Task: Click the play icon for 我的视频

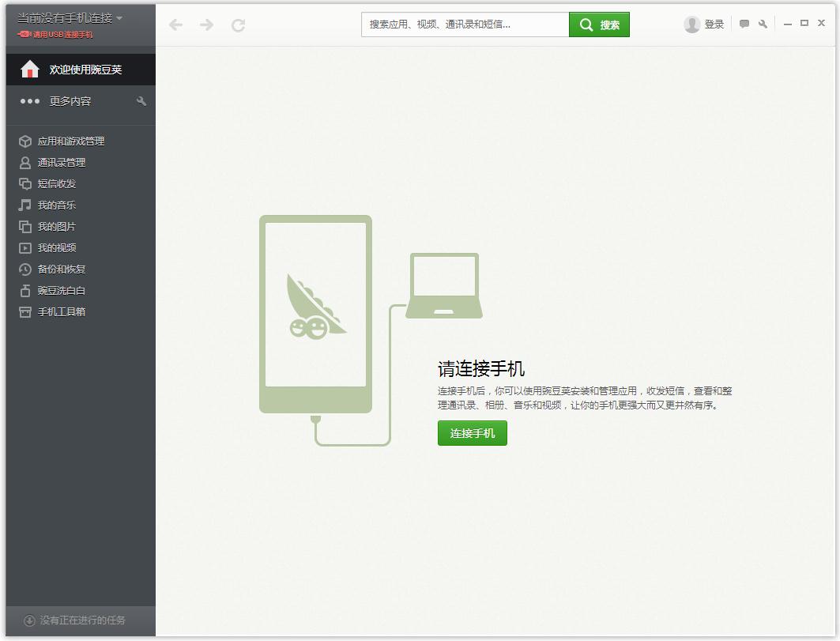Action: (x=25, y=247)
